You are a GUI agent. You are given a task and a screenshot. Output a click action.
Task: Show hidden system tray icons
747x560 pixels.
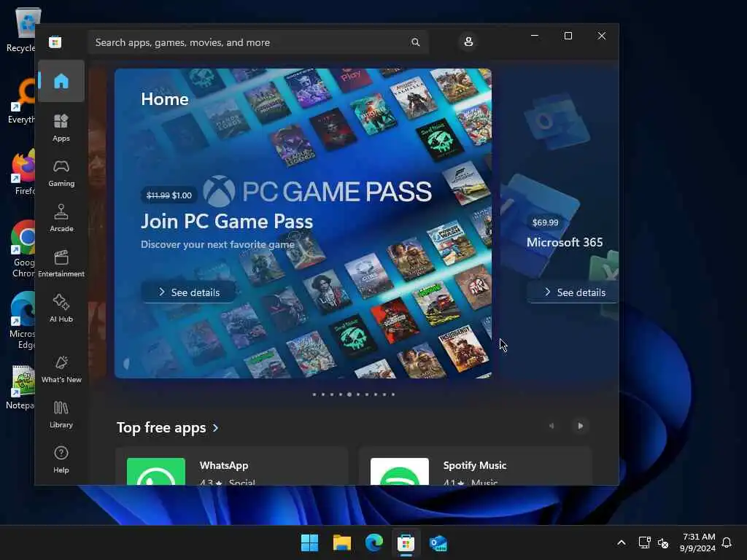(x=622, y=542)
